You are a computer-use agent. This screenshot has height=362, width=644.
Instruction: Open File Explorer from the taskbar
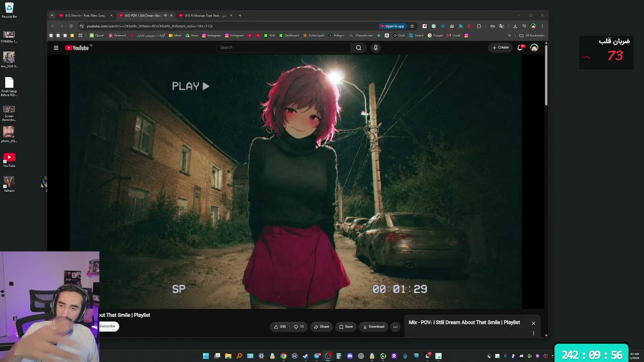[x=228, y=356]
